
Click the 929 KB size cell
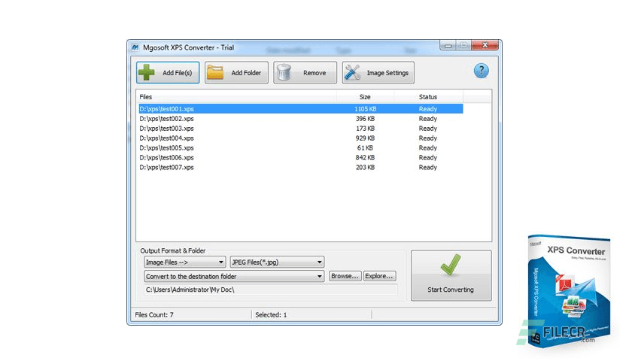tap(365, 138)
